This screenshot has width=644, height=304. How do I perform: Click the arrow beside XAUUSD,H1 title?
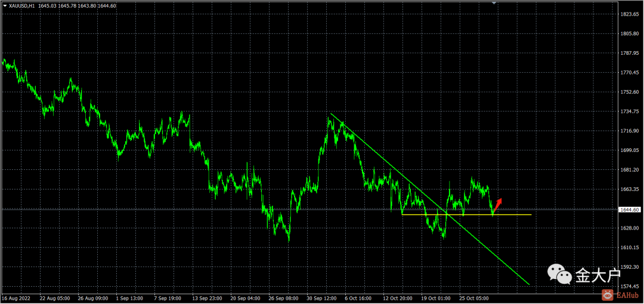click(x=5, y=6)
